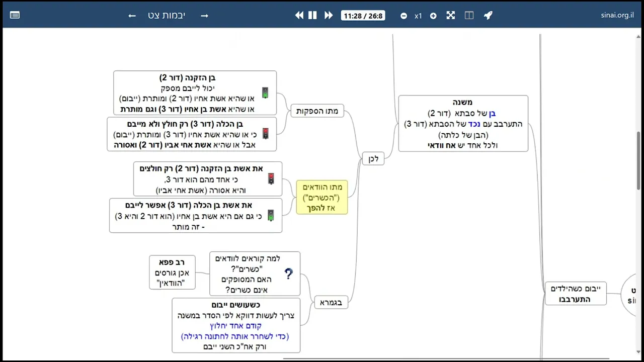Decrease speed with minus button
Screen dimensions: 644x362
coord(404,16)
